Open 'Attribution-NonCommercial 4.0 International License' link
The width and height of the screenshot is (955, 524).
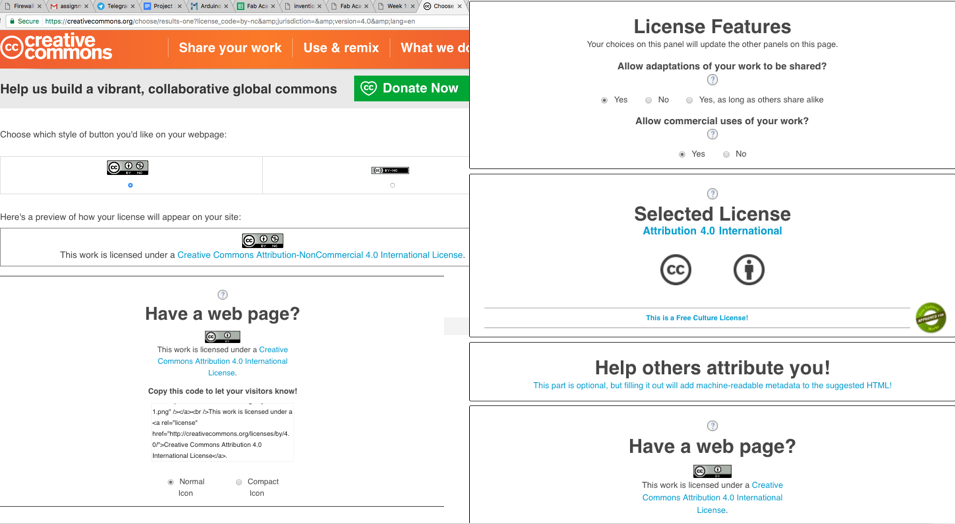320,255
